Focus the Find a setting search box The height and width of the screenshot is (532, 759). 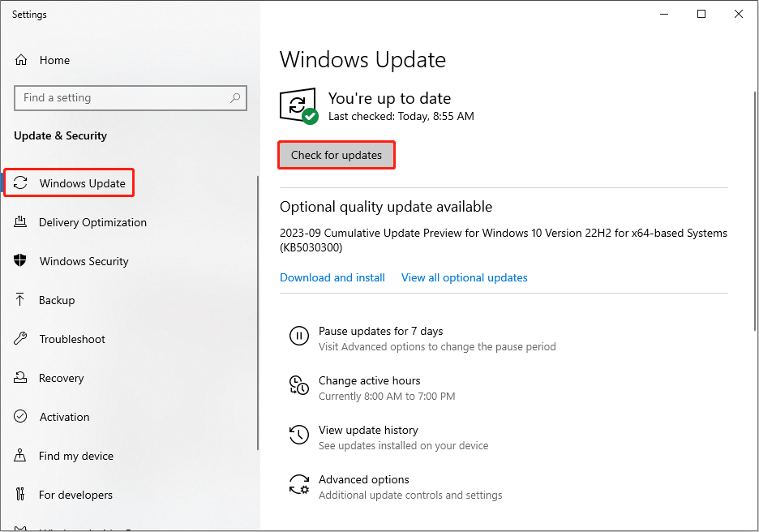click(x=131, y=98)
